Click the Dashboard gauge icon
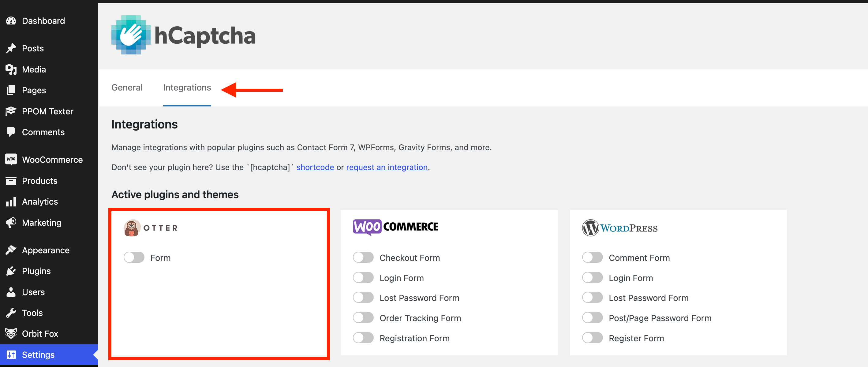The height and width of the screenshot is (367, 868). click(x=11, y=21)
